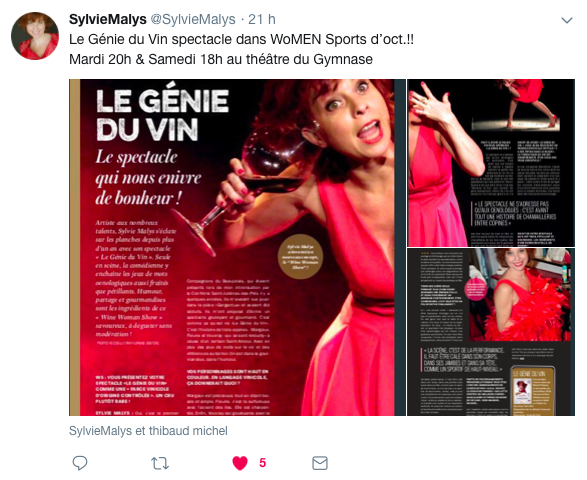
Task: Click the like count number 5
Action: [262, 463]
